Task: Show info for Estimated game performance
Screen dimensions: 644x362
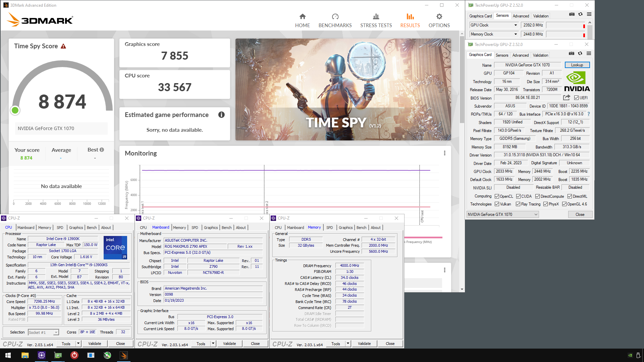Action: 221,115
